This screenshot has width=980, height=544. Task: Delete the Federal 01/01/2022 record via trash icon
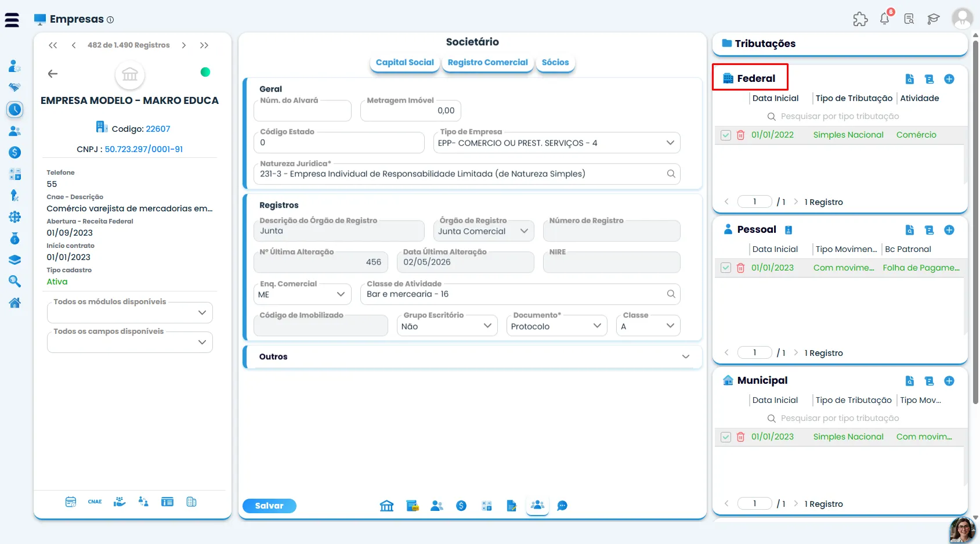click(x=740, y=135)
